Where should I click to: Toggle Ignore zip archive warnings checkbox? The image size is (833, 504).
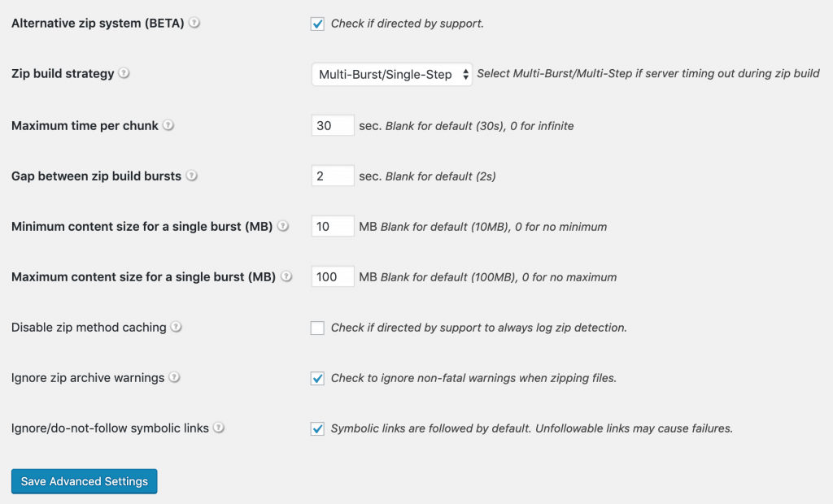tap(317, 378)
